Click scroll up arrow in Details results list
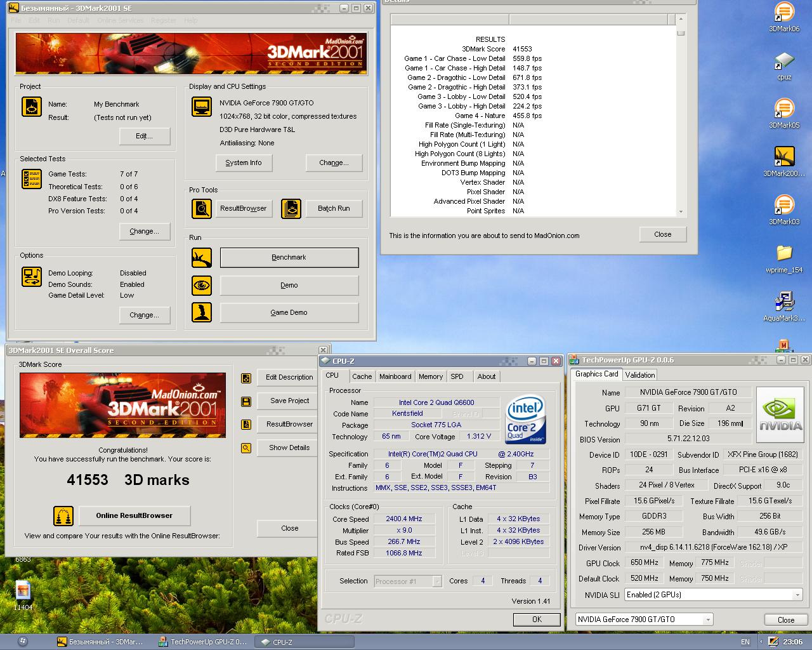Screen dimensions: 812x650 [x=681, y=19]
